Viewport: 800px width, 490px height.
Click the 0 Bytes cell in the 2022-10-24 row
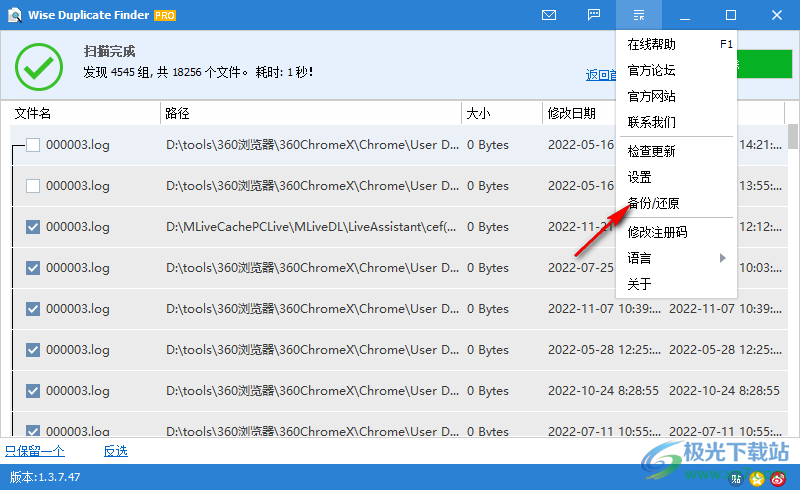pyautogui.click(x=488, y=390)
